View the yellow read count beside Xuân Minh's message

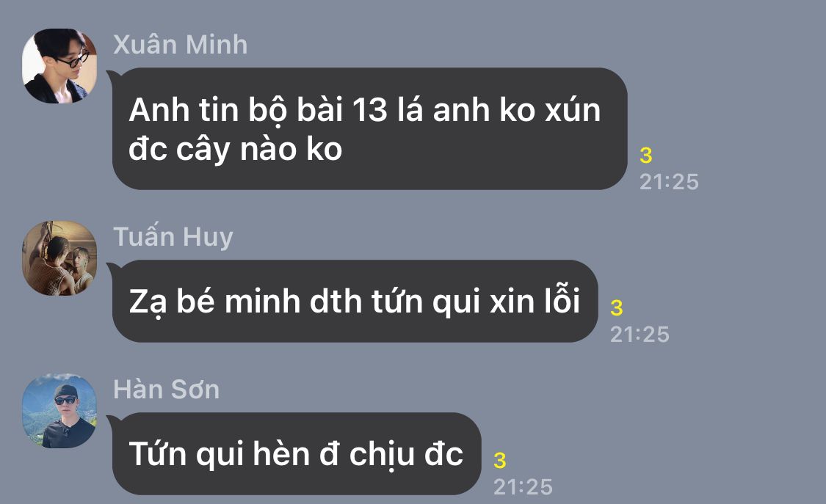[646, 156]
